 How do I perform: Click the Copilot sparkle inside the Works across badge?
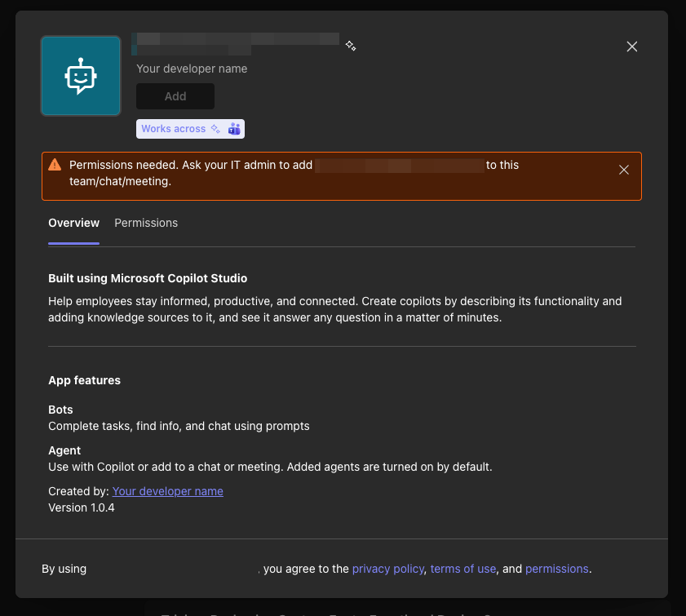pos(214,128)
